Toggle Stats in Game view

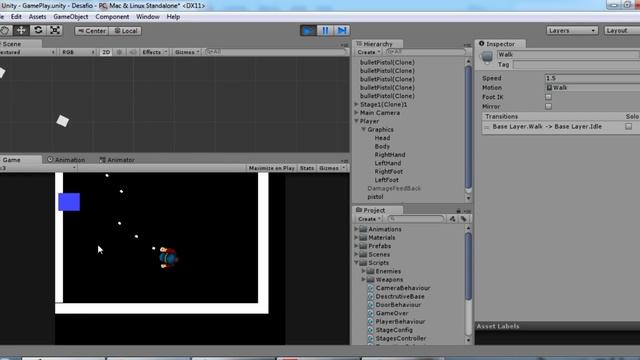coord(307,168)
